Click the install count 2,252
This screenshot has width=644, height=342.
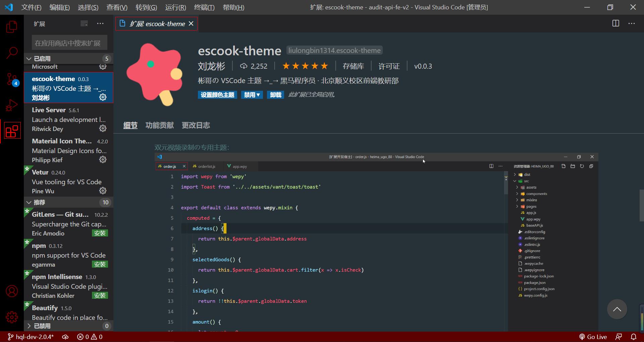(x=254, y=66)
